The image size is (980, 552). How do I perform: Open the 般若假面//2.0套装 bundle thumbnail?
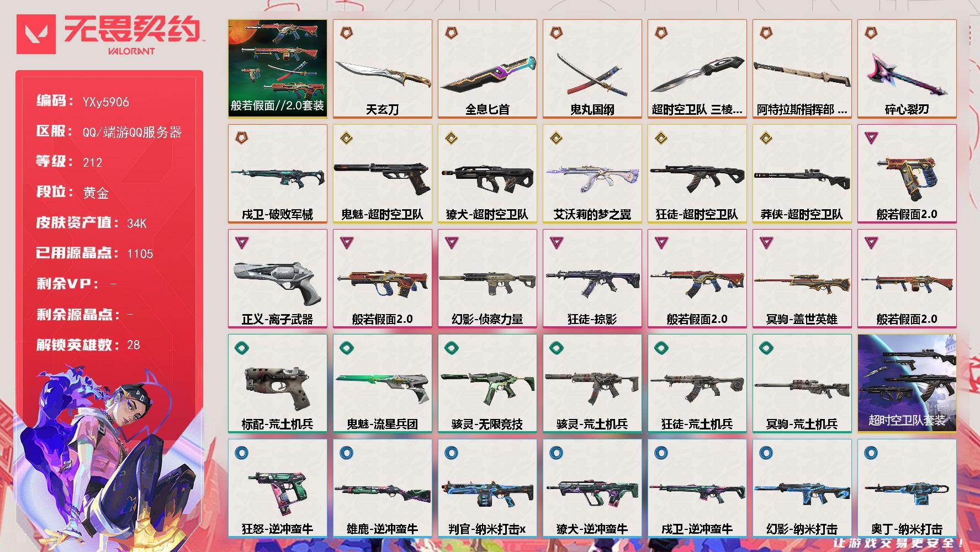tap(277, 69)
